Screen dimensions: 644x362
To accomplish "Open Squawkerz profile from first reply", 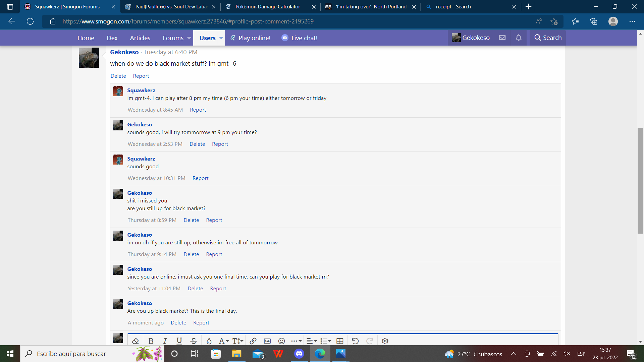I will (x=141, y=90).
